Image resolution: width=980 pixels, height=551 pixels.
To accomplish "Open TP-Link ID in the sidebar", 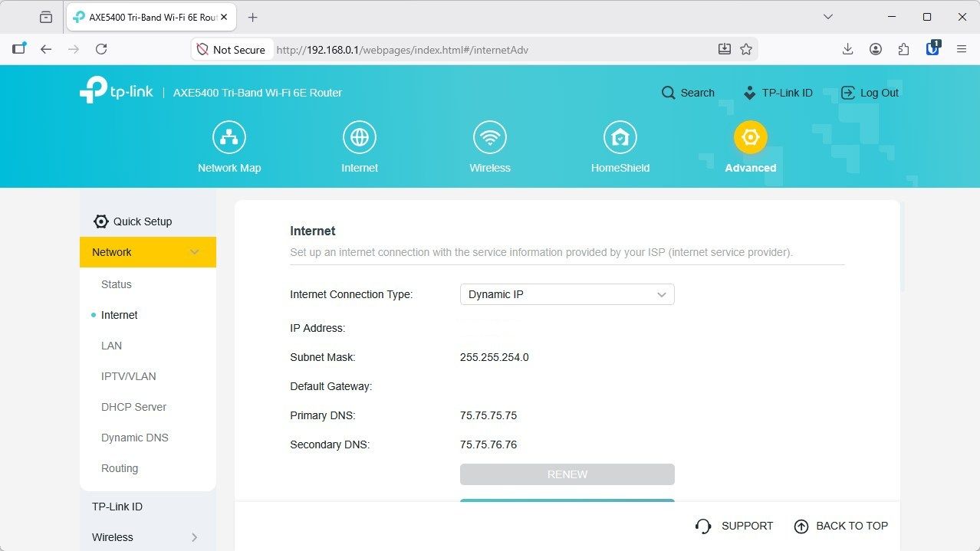I will pos(117,507).
